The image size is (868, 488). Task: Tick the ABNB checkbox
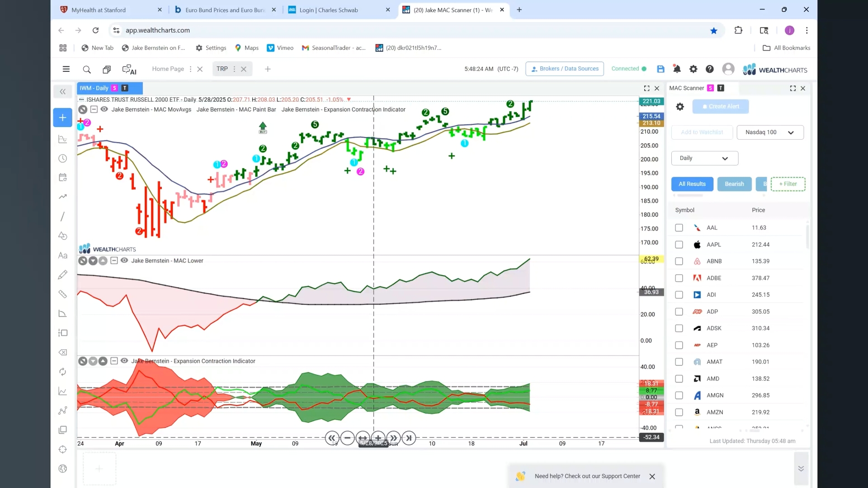pos(679,261)
